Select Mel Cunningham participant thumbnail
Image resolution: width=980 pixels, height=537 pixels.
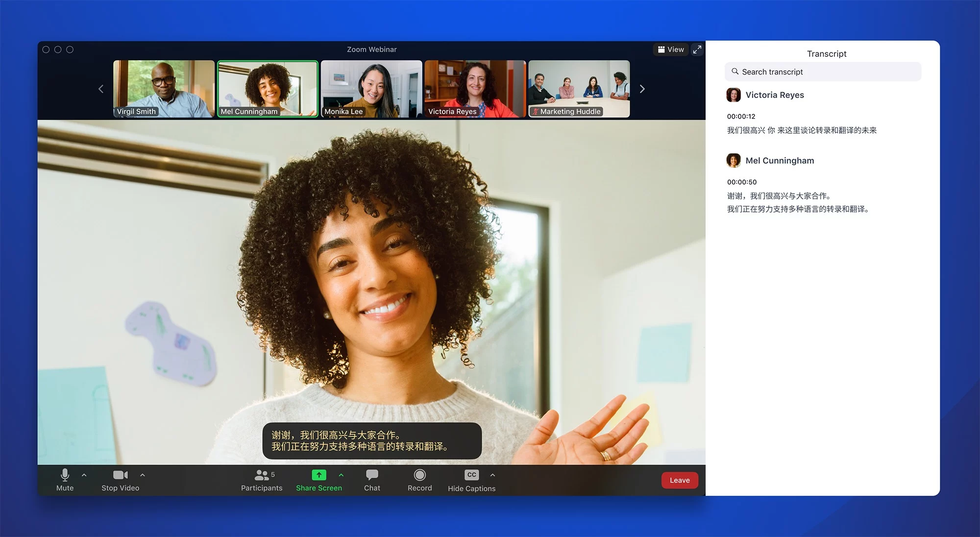coord(268,88)
